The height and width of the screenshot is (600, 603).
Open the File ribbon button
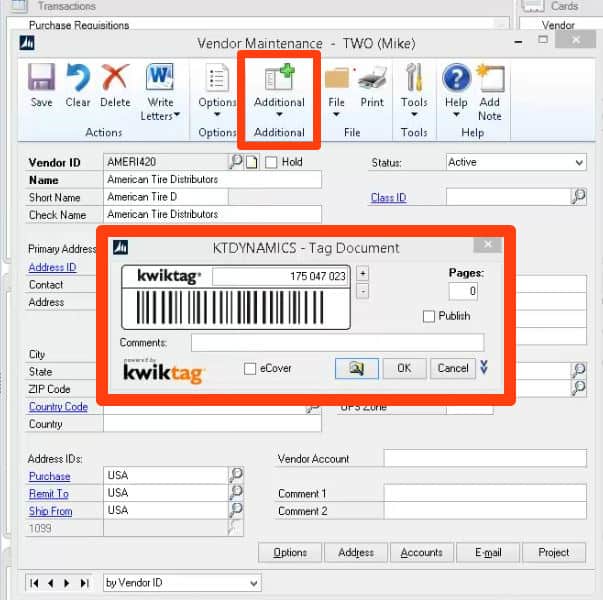click(x=336, y=90)
